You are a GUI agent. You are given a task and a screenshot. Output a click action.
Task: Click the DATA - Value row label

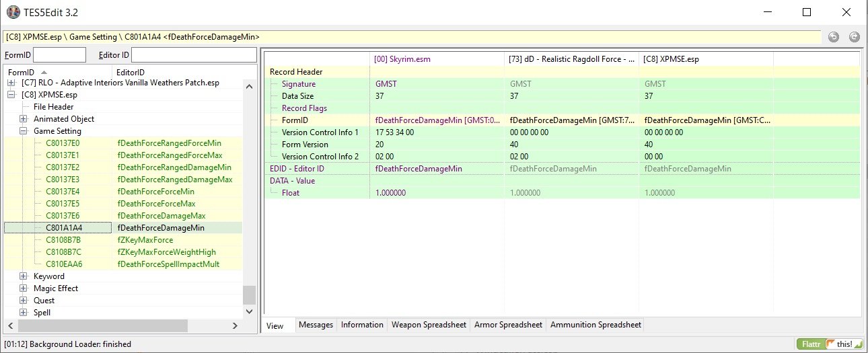pyautogui.click(x=292, y=181)
